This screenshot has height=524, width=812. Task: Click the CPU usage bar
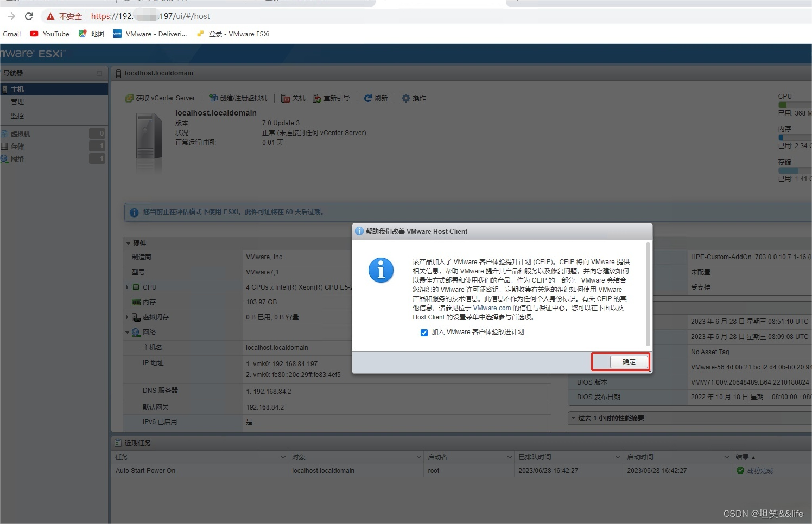click(795, 105)
